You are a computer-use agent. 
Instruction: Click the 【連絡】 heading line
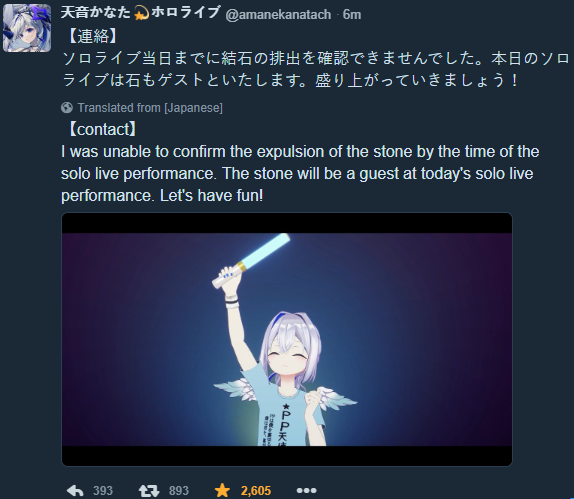(92, 37)
